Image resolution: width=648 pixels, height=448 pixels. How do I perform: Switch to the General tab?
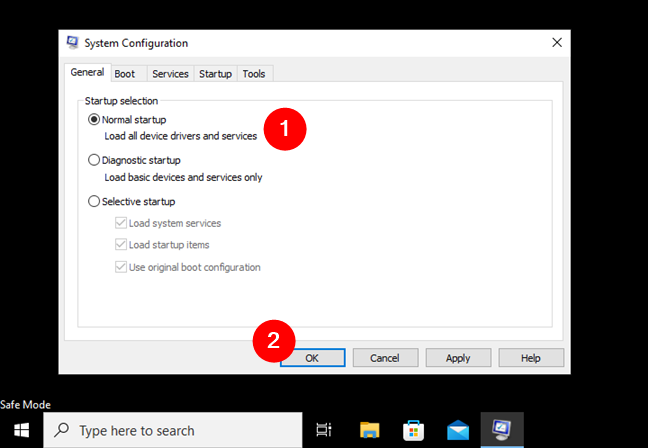click(x=87, y=72)
